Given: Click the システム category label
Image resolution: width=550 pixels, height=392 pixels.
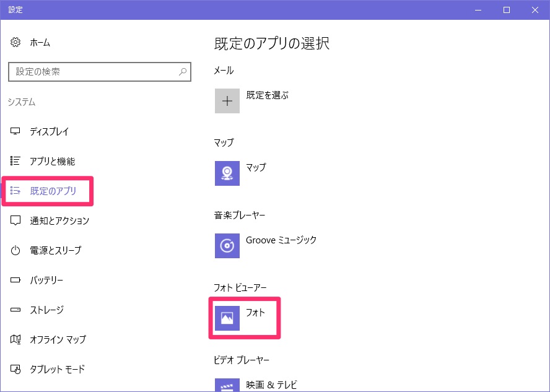Looking at the screenshot, I should (x=22, y=102).
